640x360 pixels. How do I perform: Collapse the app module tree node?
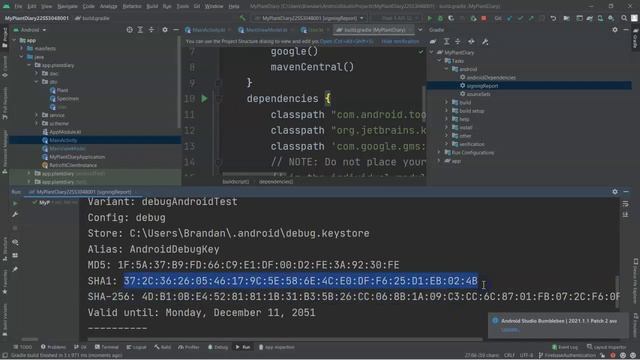(15, 40)
